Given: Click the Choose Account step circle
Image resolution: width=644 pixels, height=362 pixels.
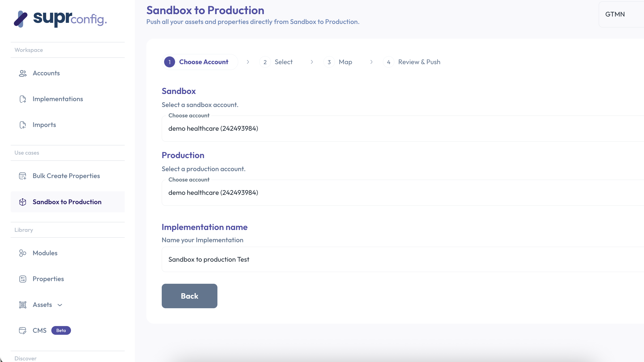Looking at the screenshot, I should pos(169,62).
